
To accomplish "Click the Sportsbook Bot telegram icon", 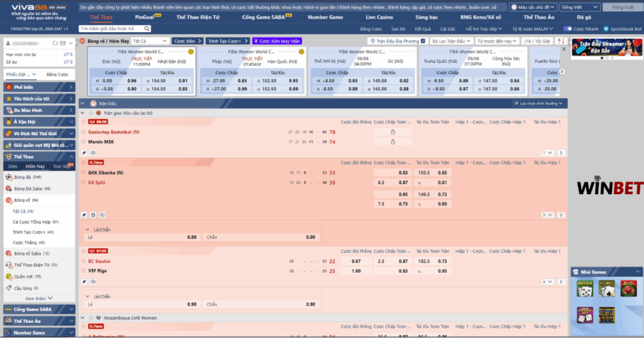I will coord(606,29).
